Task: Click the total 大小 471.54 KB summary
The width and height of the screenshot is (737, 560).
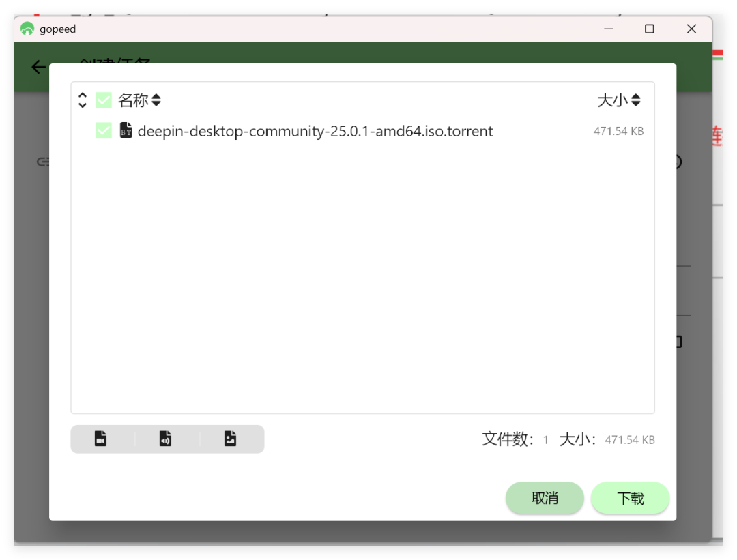Action: pyautogui.click(x=607, y=440)
